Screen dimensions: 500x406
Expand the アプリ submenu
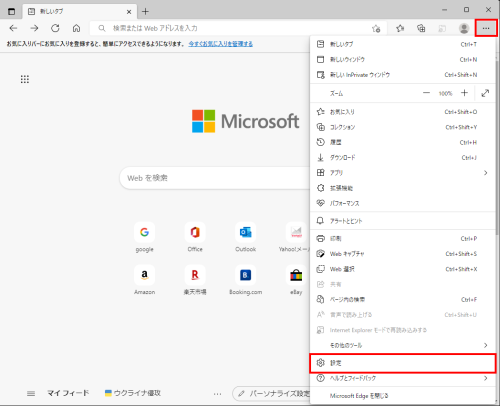coord(402,173)
